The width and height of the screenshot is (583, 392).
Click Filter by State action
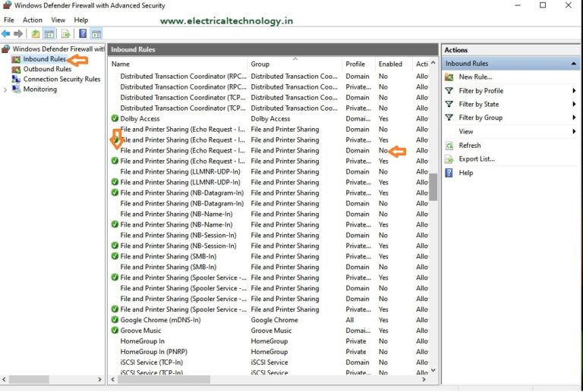(478, 105)
